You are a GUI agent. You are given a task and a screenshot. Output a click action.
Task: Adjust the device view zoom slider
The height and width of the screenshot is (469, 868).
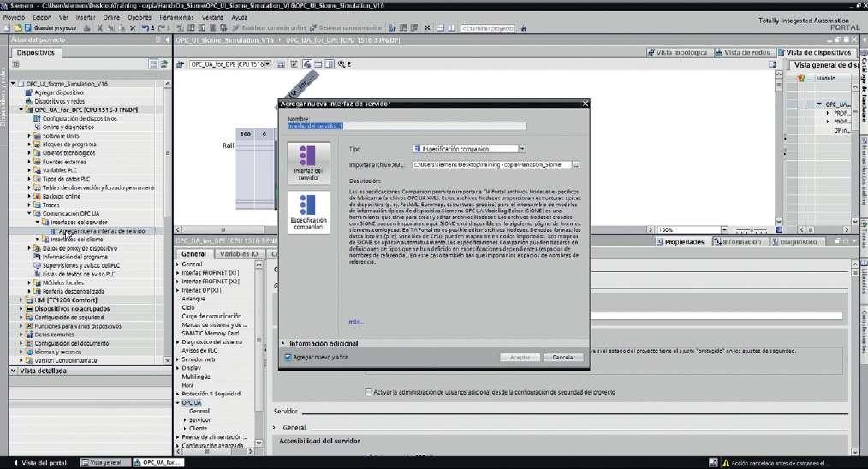[752, 229]
